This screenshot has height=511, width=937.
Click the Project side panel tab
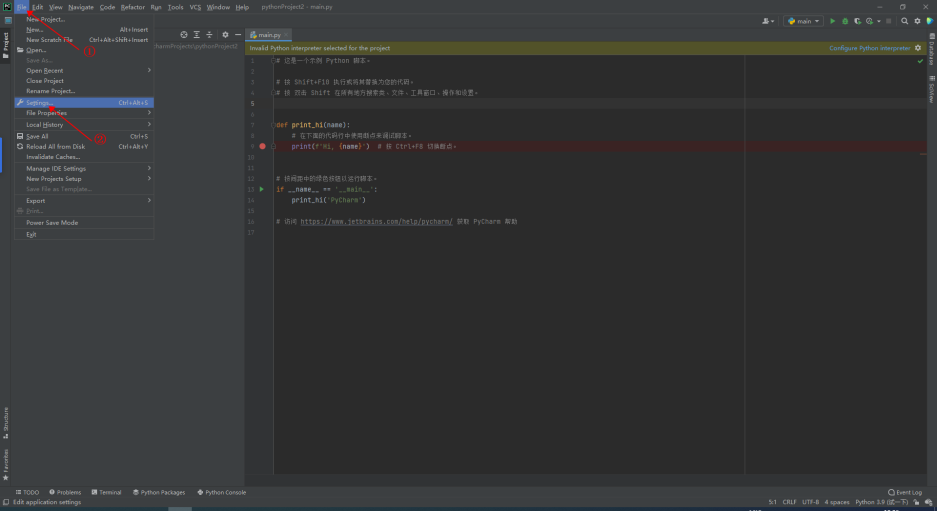(6, 45)
